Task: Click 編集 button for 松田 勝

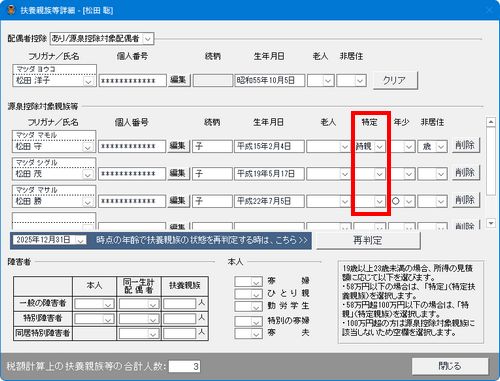Action: point(178,201)
